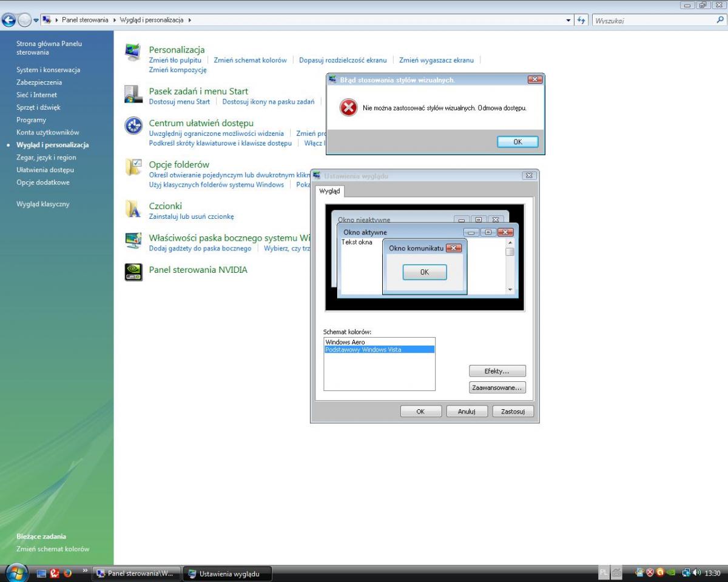Viewport: 728px width, 582px height.
Task: Open the sidebar properties monitor icon
Action: click(133, 241)
